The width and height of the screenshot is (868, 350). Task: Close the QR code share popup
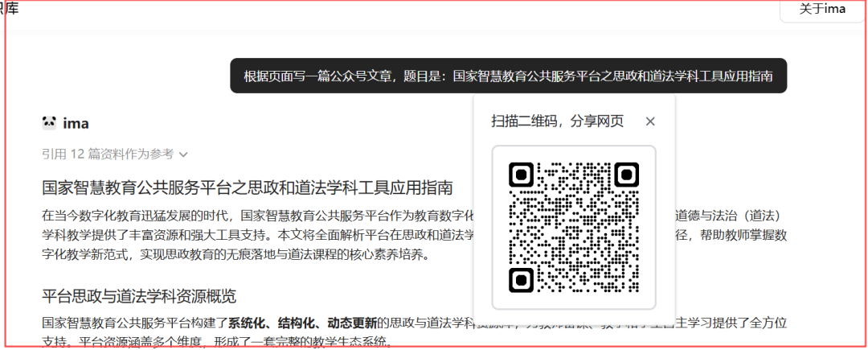pos(650,121)
